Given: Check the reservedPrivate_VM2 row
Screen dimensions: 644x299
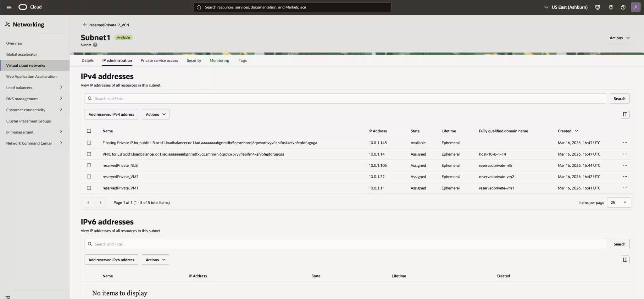Looking at the screenshot, I should (89, 177).
